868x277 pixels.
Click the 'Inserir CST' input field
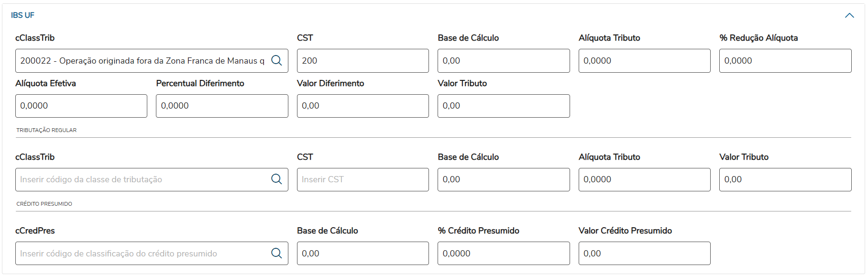coord(363,179)
